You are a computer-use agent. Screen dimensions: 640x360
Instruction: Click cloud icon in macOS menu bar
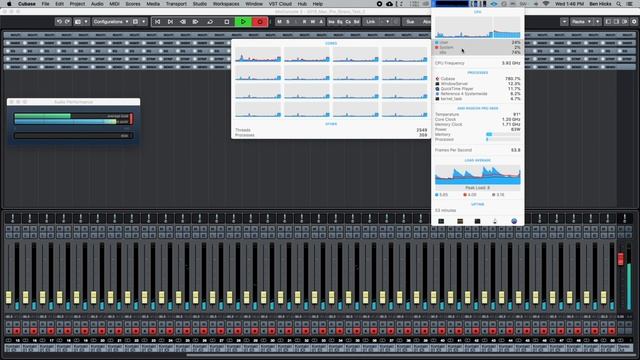[x=389, y=4]
